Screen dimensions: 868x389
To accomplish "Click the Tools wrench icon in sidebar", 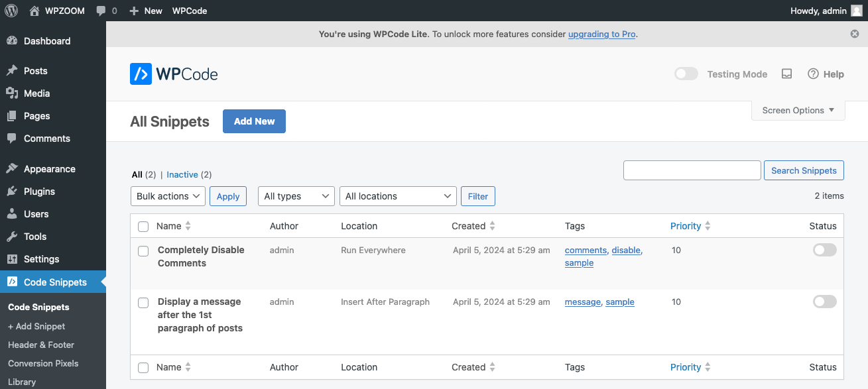I will (x=12, y=237).
